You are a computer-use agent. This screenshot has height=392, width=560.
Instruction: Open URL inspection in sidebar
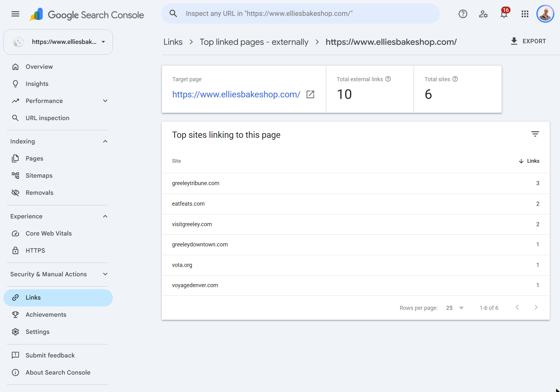58,118
